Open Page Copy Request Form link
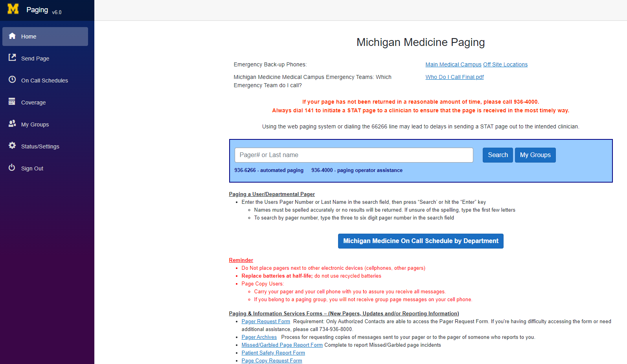627x364 pixels. pos(272,361)
